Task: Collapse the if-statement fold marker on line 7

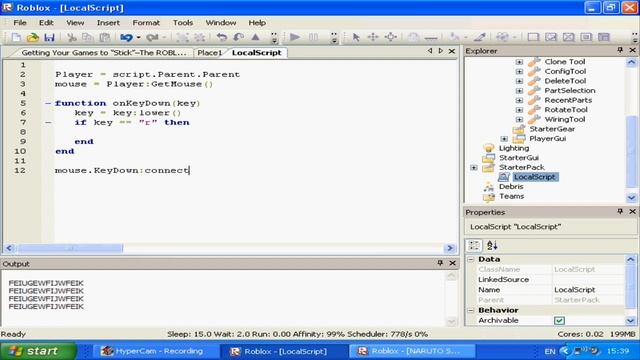Action: tap(48, 122)
